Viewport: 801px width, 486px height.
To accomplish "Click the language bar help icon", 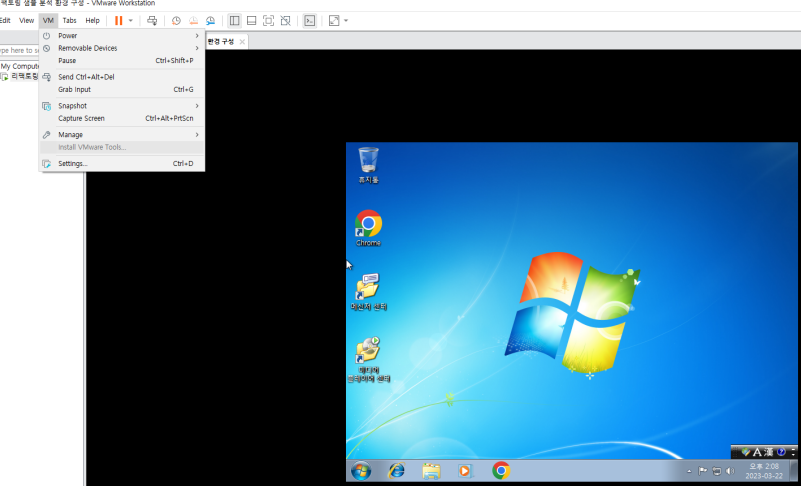I will [781, 452].
